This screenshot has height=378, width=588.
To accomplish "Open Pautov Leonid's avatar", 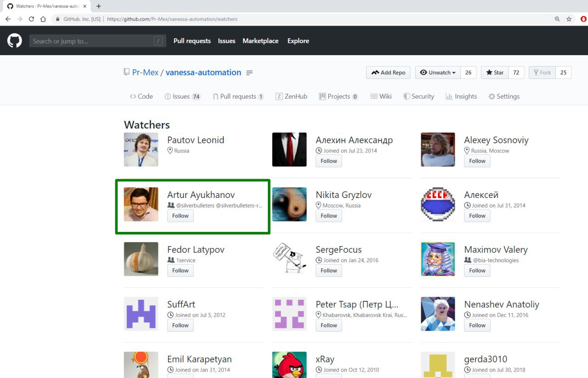I will point(141,149).
